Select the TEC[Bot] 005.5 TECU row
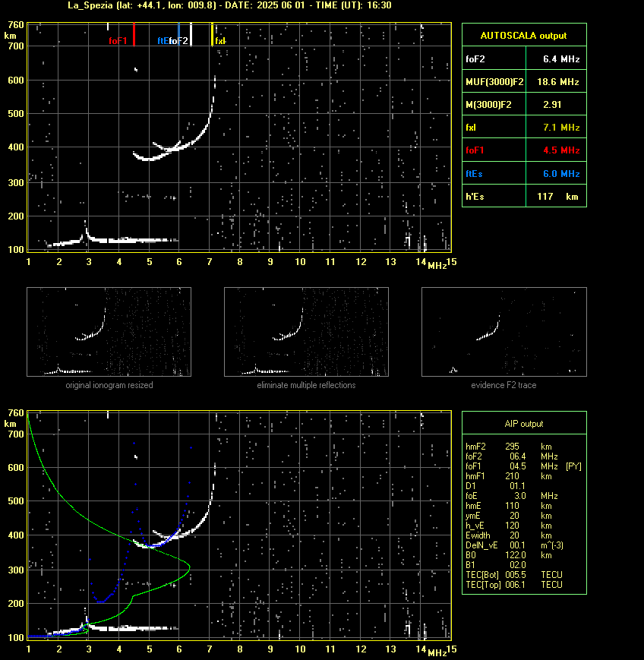The height and width of the screenshot is (660, 644). 514,575
